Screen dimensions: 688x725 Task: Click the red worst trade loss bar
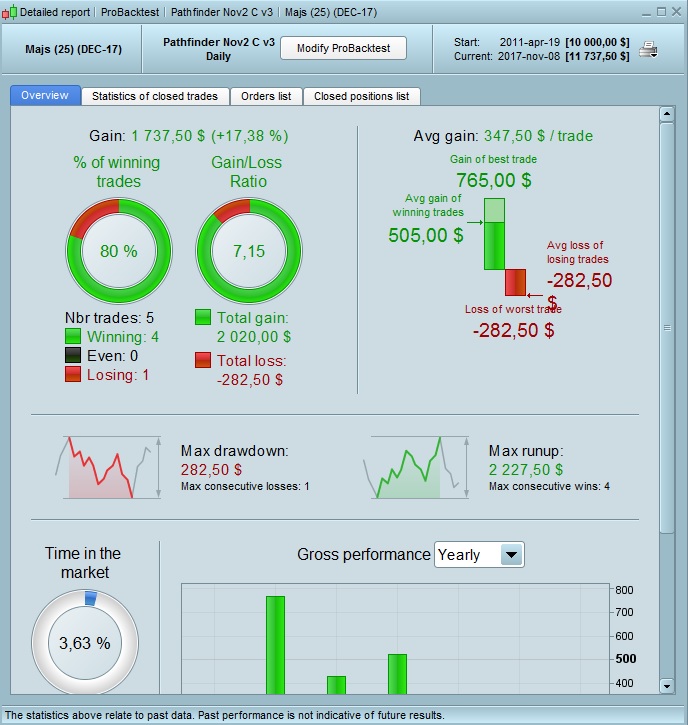(x=515, y=283)
